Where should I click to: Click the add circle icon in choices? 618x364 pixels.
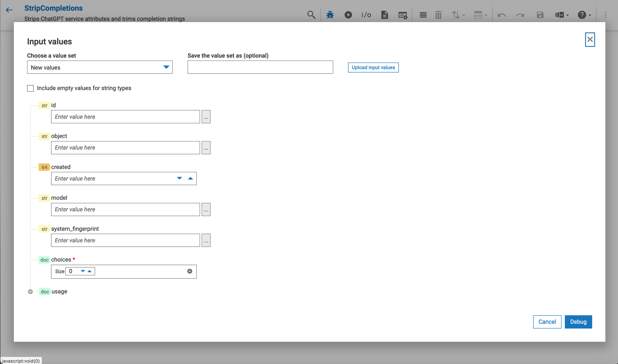(190, 271)
